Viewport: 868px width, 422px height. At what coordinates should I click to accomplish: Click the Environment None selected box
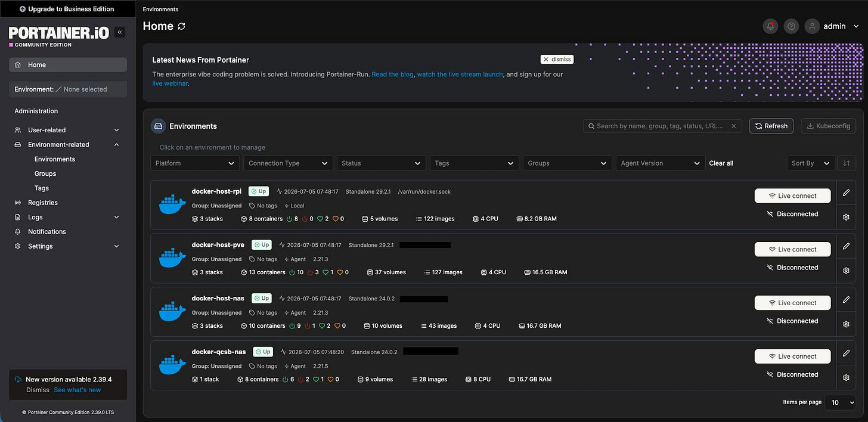pyautogui.click(x=67, y=89)
